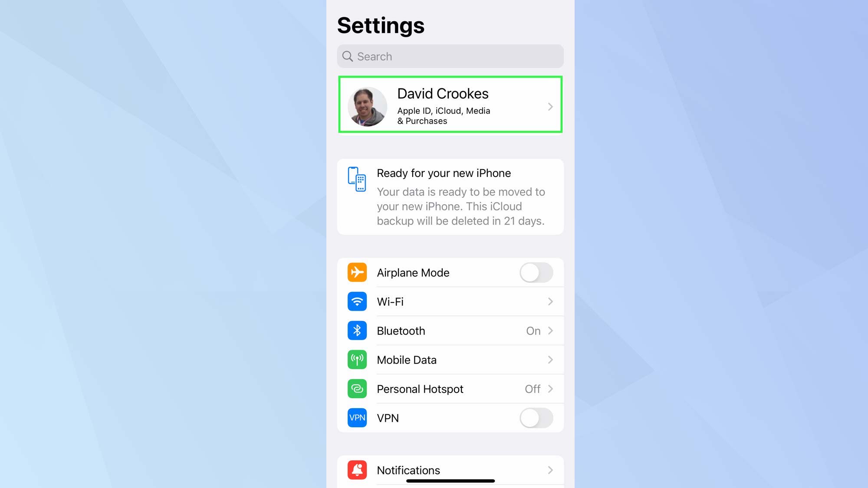Expand Wi-Fi settings chevron

click(x=549, y=301)
